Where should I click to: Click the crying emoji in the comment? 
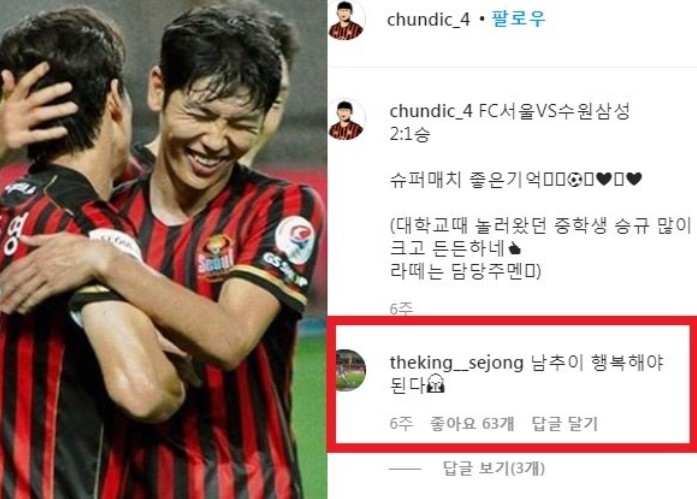coord(436,383)
